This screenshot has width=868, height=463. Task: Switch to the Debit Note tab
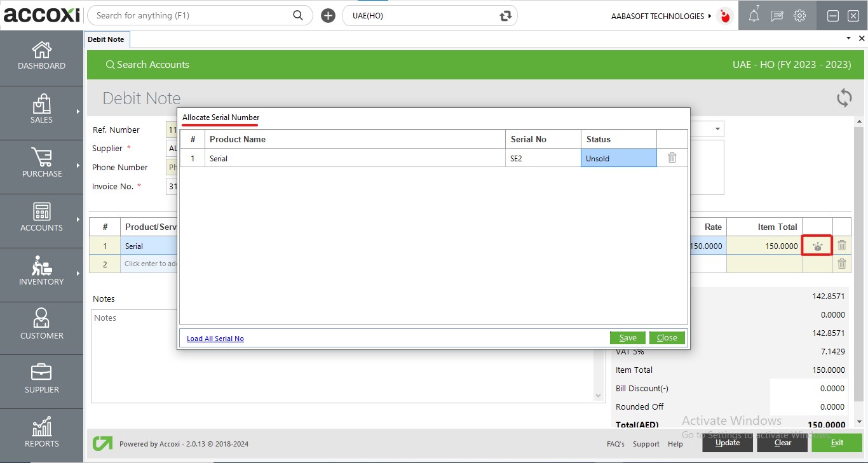click(x=106, y=39)
